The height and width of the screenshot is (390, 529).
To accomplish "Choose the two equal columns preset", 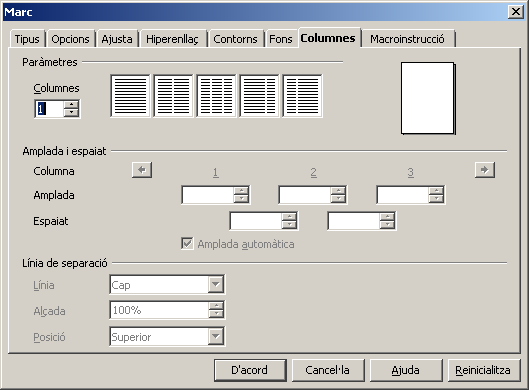I will tap(173, 96).
